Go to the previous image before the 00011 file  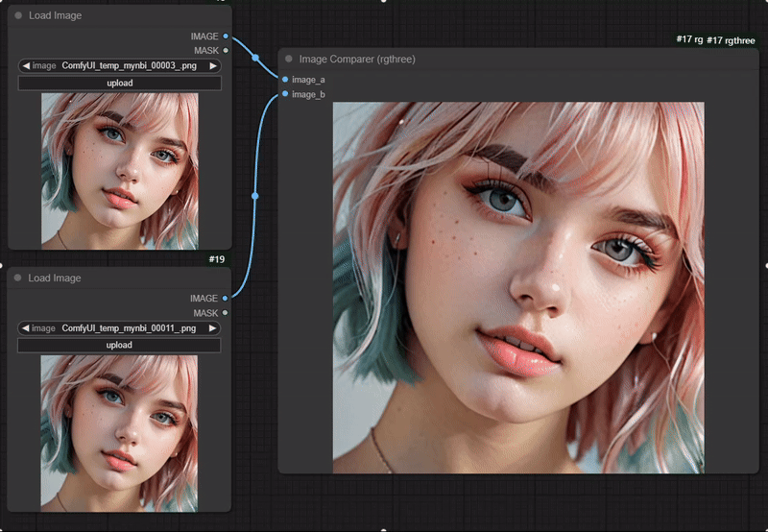pyautogui.click(x=26, y=327)
